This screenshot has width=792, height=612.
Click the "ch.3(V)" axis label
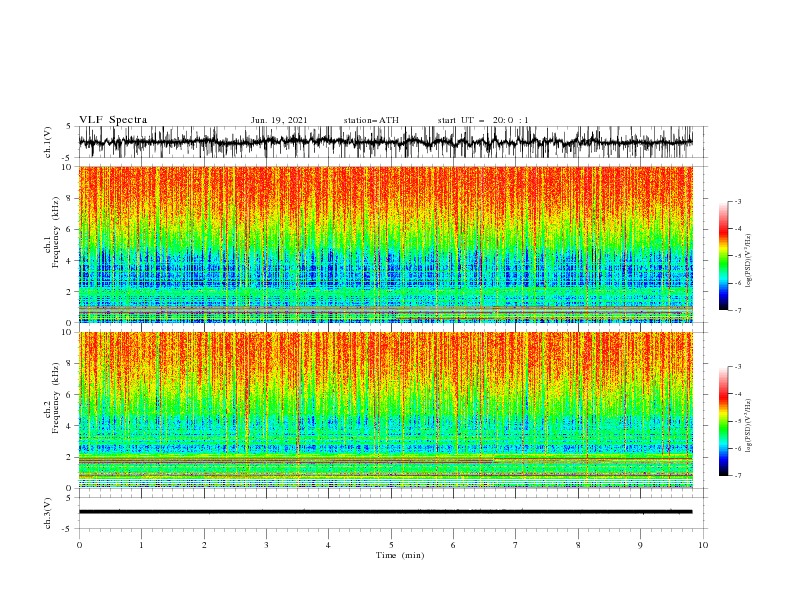[48, 513]
